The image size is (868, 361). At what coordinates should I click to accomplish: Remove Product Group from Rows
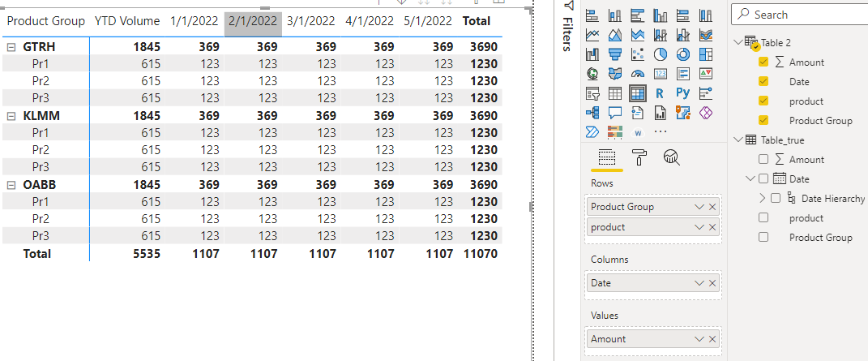[712, 207]
